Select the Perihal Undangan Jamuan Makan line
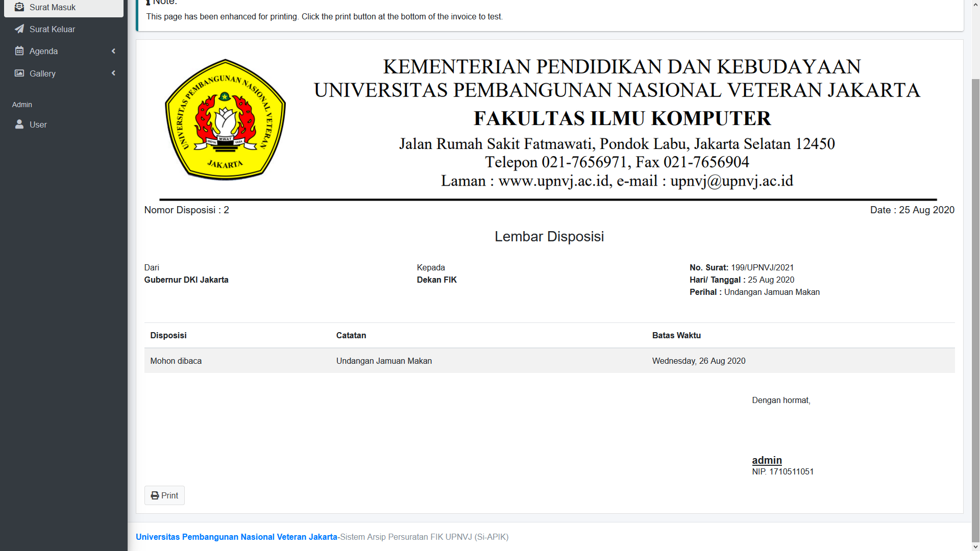The image size is (980, 551). 754,292
